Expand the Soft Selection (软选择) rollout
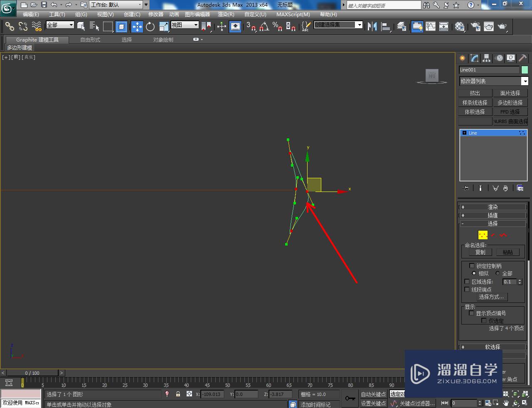This screenshot has height=408, width=532. (493, 347)
